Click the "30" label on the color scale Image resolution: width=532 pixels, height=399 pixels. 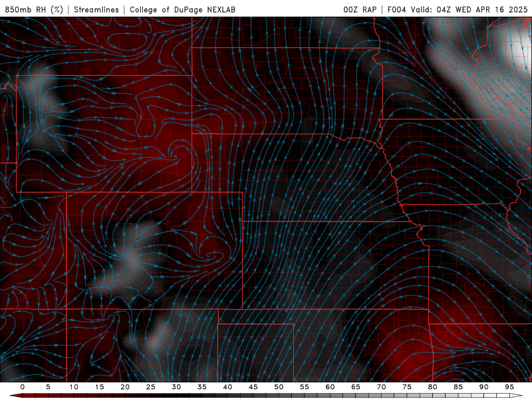click(176, 387)
